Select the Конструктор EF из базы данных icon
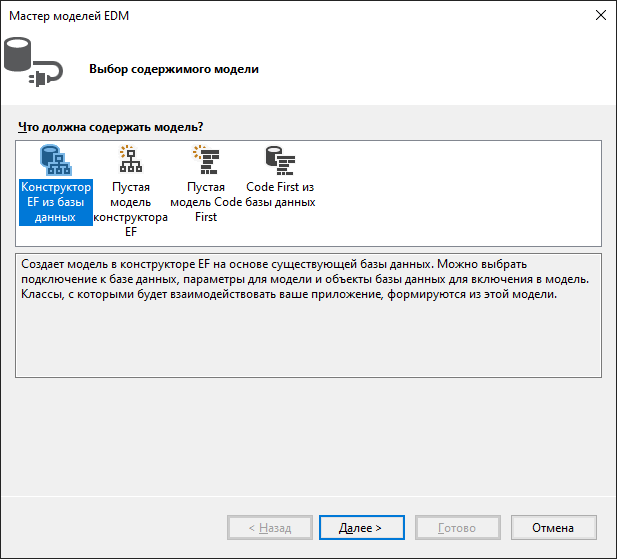This screenshot has height=559, width=617. pos(54,160)
